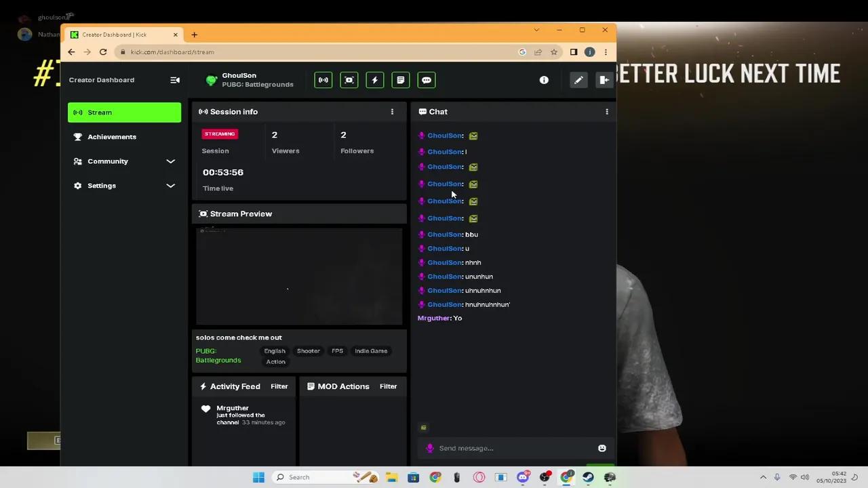Image resolution: width=868 pixels, height=488 pixels.
Task: Click the edit pencil button
Action: (x=578, y=80)
